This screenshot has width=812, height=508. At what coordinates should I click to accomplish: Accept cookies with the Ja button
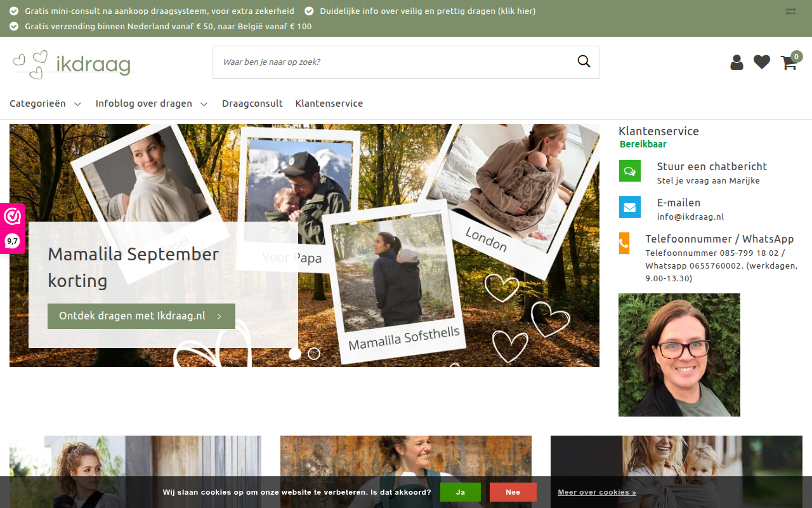click(x=461, y=492)
